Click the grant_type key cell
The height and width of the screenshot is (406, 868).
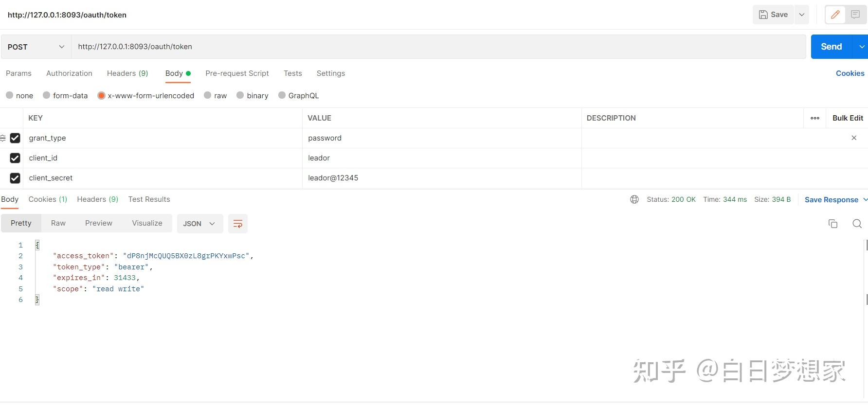click(x=163, y=138)
